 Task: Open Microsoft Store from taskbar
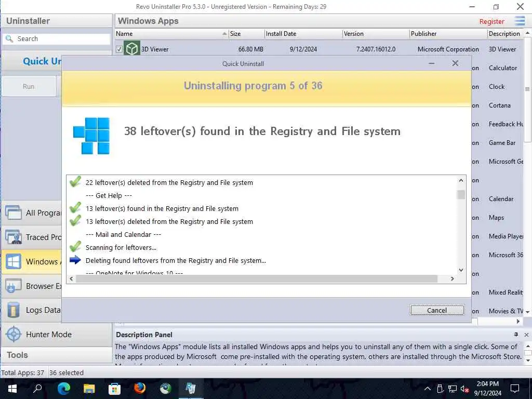(114, 389)
